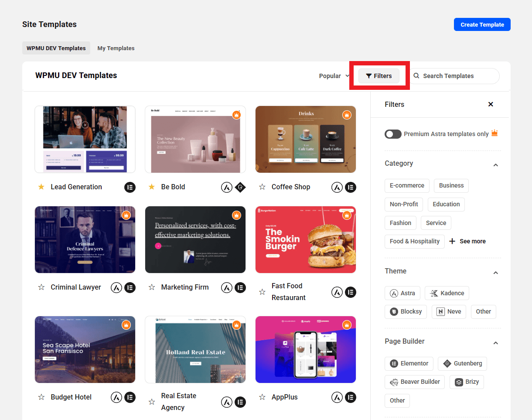Open the Smokin Burger template thumbnail
The height and width of the screenshot is (420, 532).
tap(306, 240)
